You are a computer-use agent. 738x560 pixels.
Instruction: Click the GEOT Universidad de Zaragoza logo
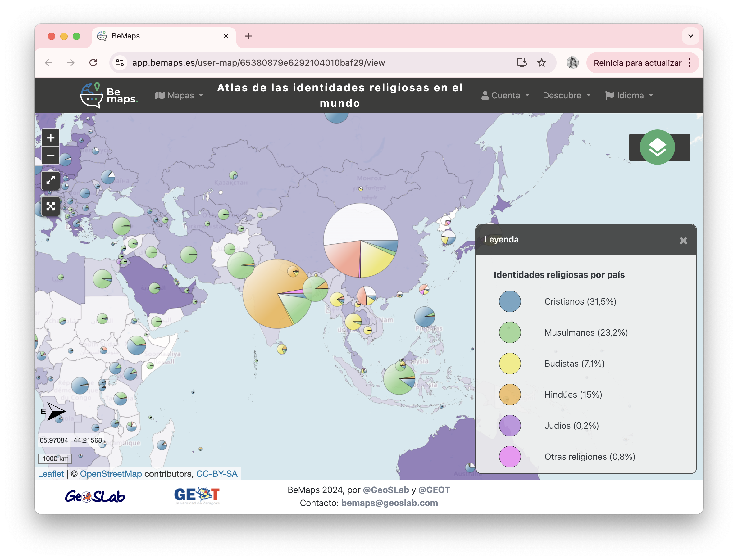(x=197, y=496)
